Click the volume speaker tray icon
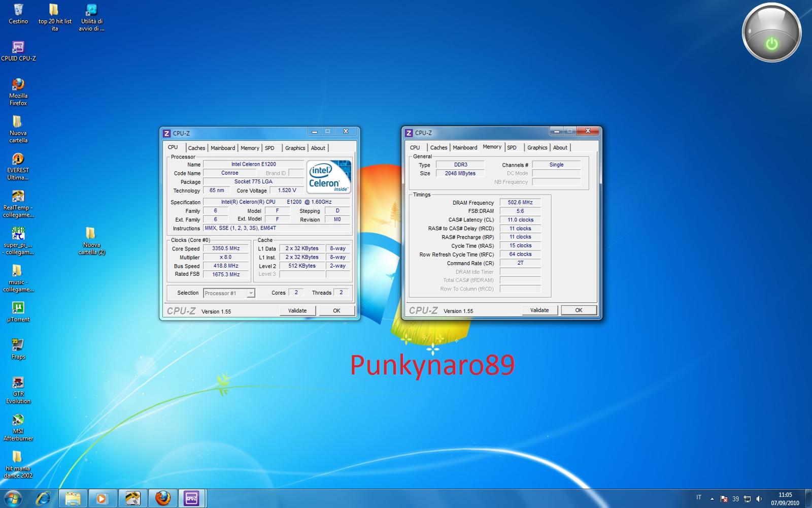 [759, 499]
